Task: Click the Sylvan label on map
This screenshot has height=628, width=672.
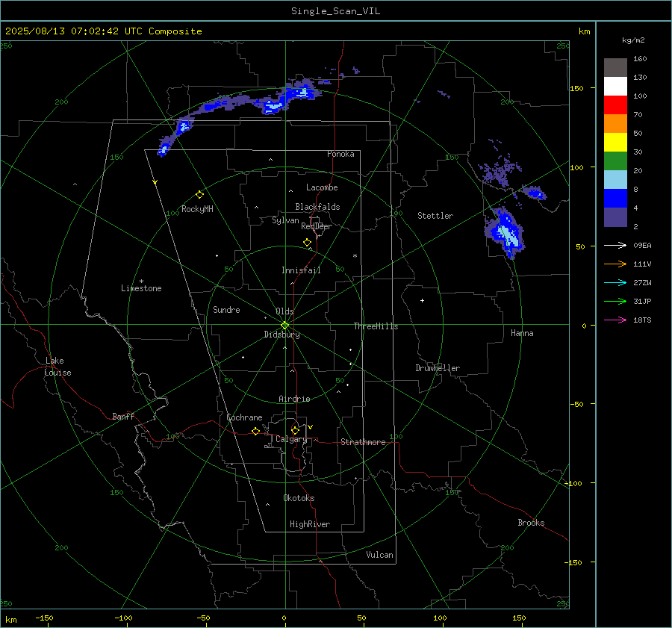Action: point(285,220)
